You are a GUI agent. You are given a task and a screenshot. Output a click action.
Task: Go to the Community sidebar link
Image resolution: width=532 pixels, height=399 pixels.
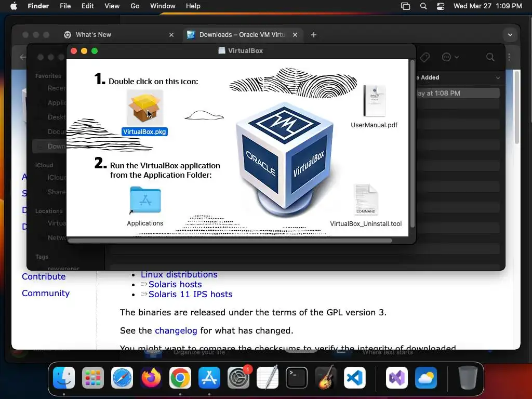pyautogui.click(x=46, y=293)
